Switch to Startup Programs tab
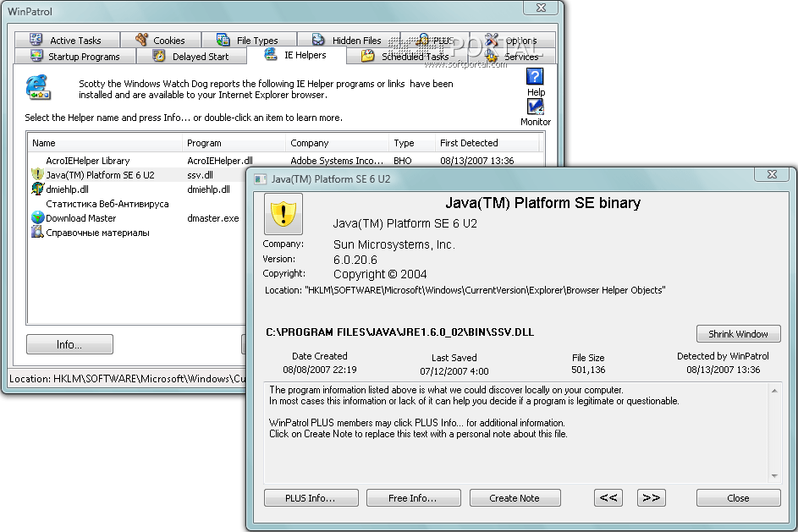The height and width of the screenshot is (532, 798). [x=75, y=56]
